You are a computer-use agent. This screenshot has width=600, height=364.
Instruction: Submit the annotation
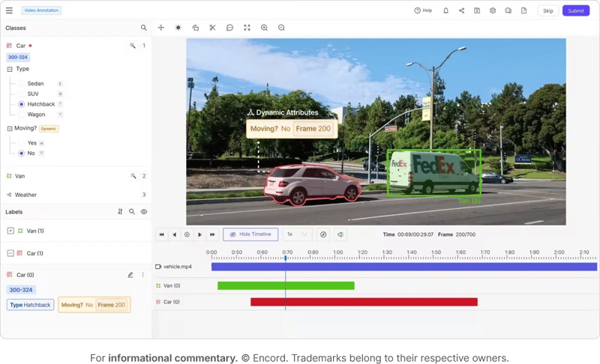tap(575, 10)
